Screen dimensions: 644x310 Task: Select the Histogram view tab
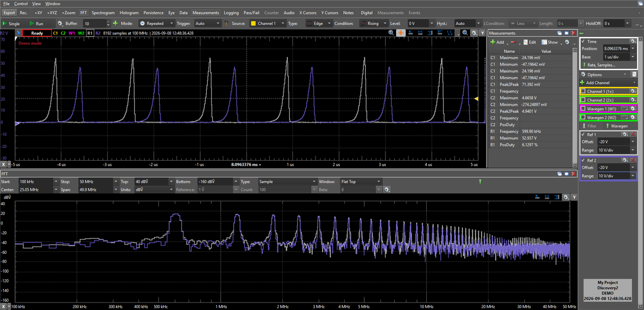click(x=129, y=13)
